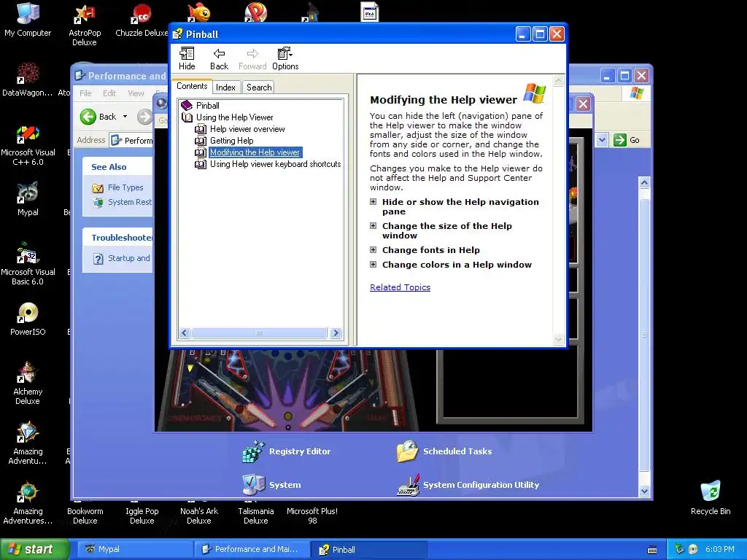Select the Noah's Ark Deluxe desktop label
Viewport: 747px width, 560px height.
(x=198, y=516)
